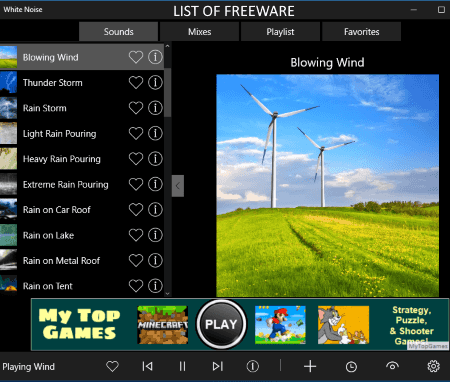Select the Light Rain Pouring row text

pos(59,134)
